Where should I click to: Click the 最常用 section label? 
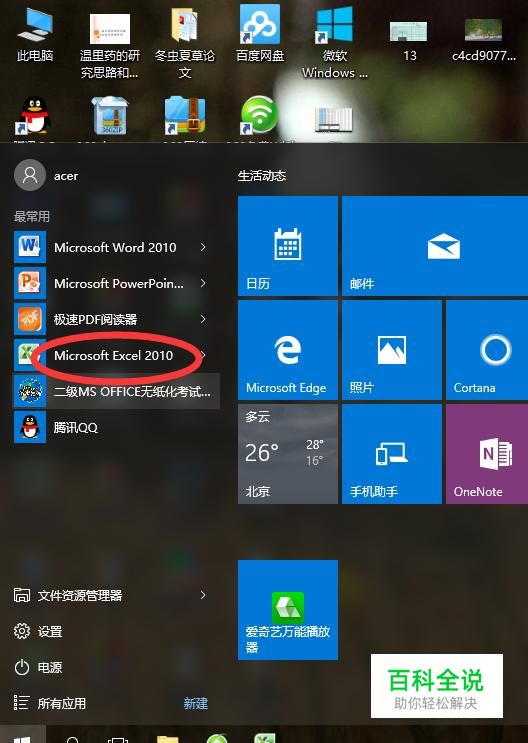[32, 216]
